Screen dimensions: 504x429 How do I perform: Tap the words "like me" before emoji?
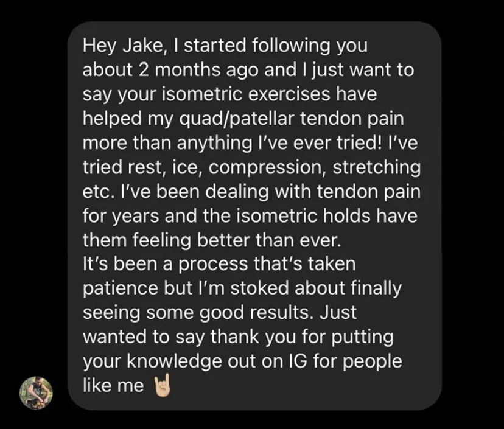coord(113,386)
